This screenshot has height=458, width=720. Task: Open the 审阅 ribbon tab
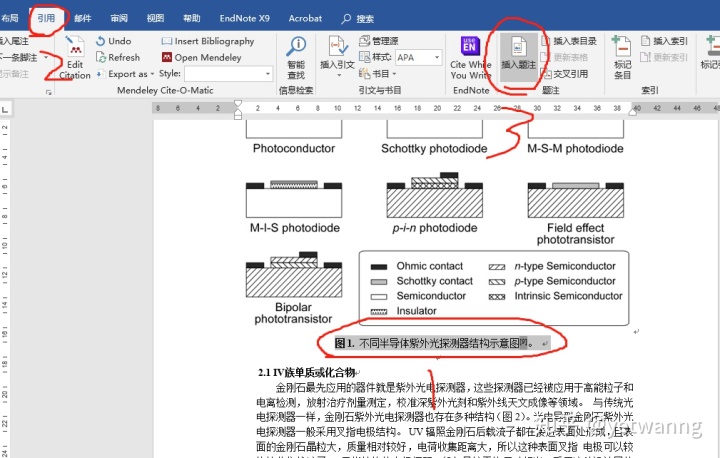[119, 18]
